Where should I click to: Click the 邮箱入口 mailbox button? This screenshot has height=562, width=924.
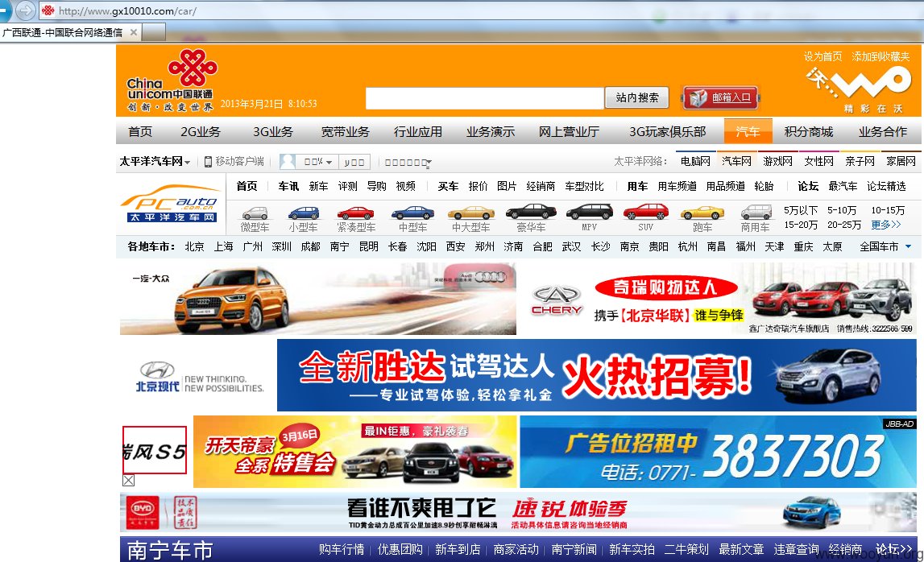[721, 97]
